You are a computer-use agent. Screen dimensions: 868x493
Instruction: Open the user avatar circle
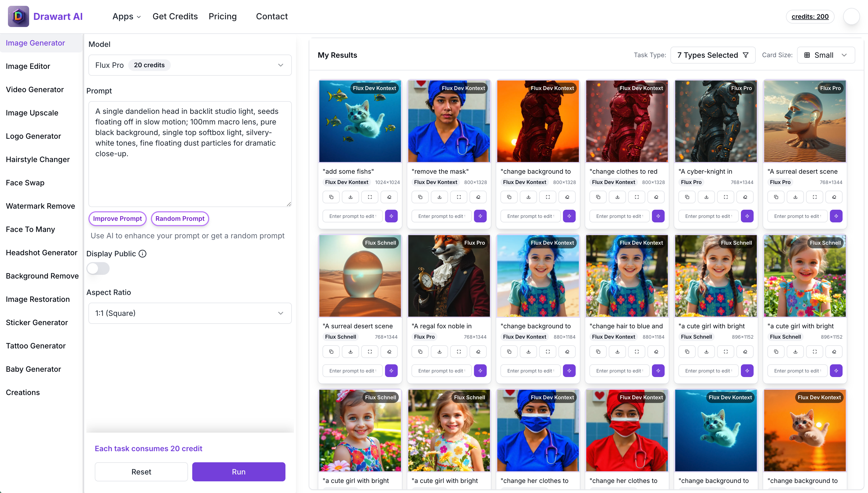(851, 16)
